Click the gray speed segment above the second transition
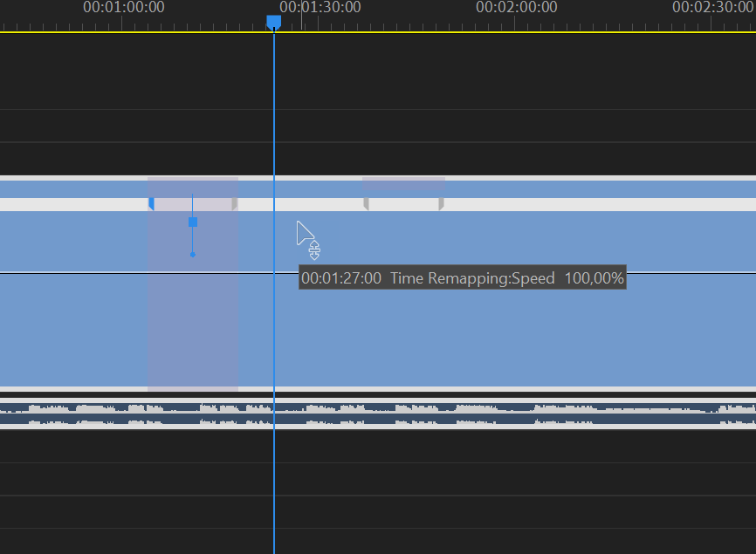 click(x=402, y=185)
